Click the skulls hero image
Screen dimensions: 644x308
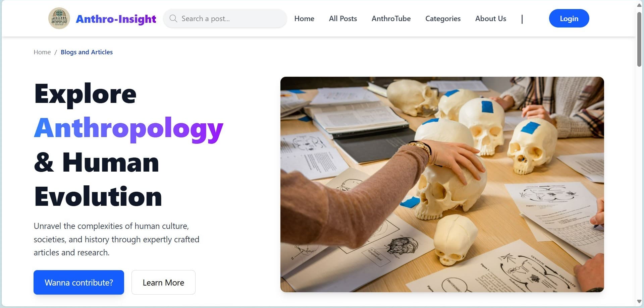(442, 184)
